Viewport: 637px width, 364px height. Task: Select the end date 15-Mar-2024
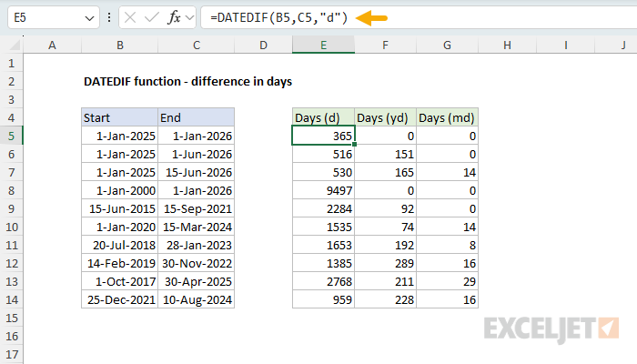coord(197,227)
